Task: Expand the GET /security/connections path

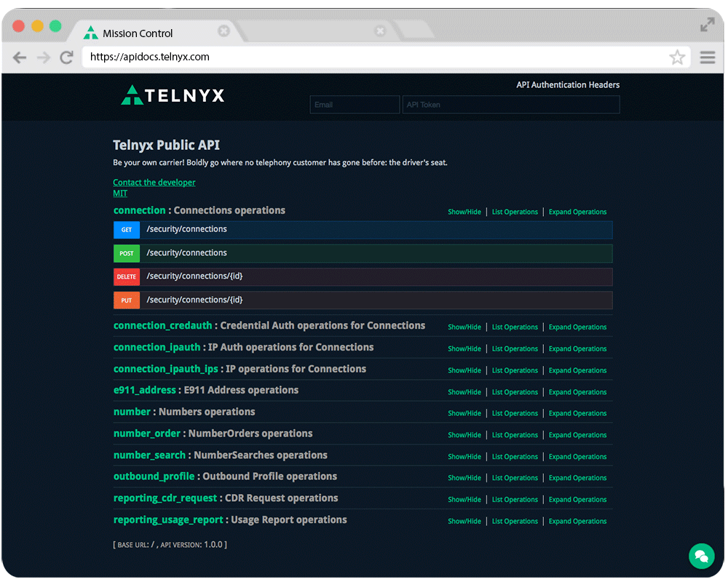Action: coord(186,229)
